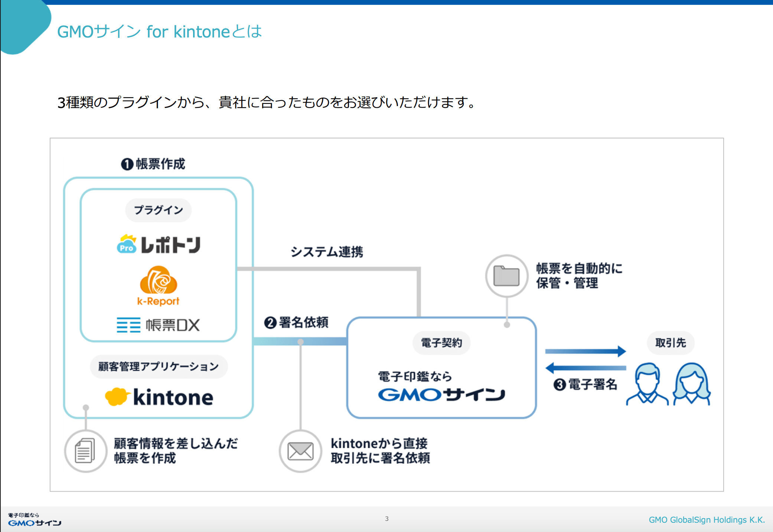The image size is (773, 532).
Task: Click the 取引先 pill label
Action: 670,342
